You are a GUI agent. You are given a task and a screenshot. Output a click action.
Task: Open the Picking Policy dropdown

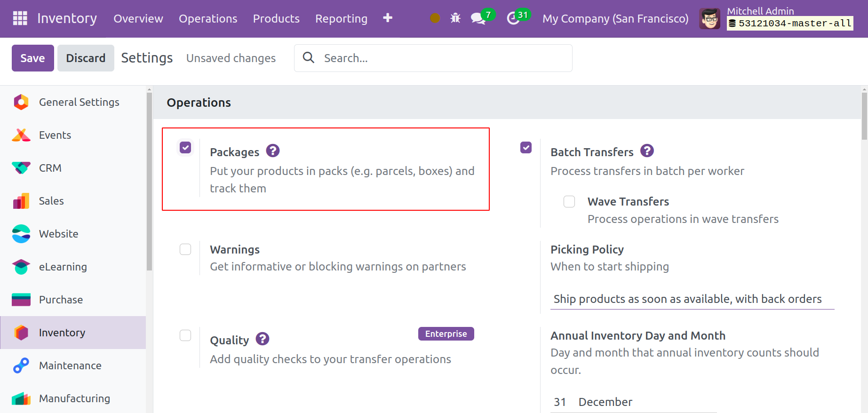(692, 299)
